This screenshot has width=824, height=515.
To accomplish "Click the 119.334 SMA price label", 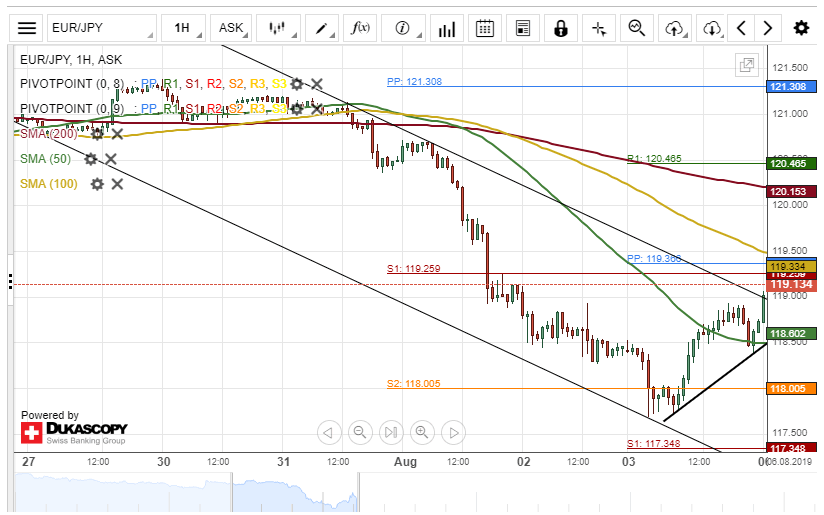I will click(x=791, y=266).
